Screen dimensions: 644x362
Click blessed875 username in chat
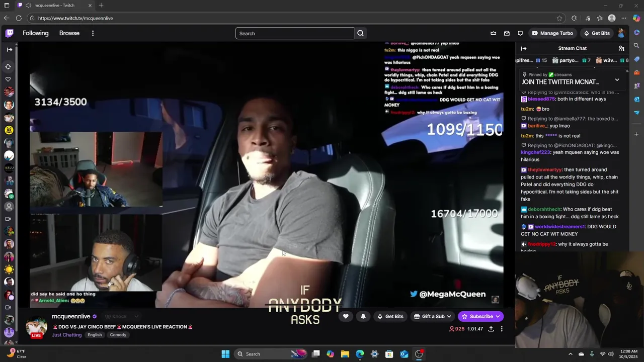pos(541,99)
